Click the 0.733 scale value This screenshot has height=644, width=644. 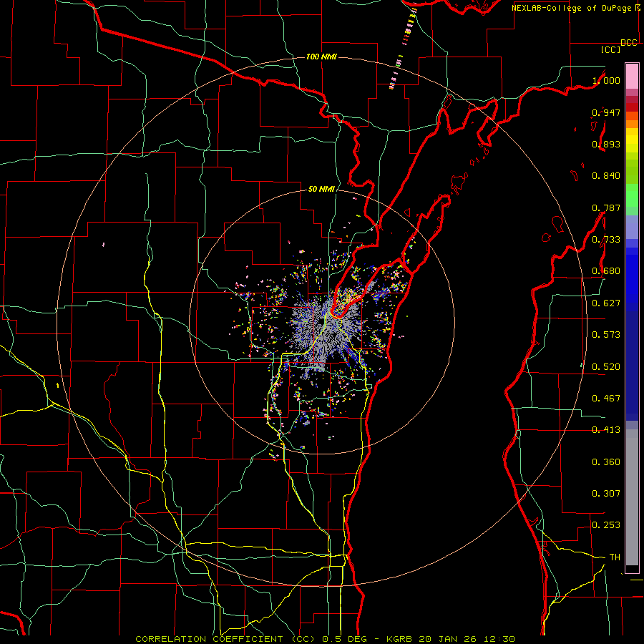pyautogui.click(x=606, y=240)
